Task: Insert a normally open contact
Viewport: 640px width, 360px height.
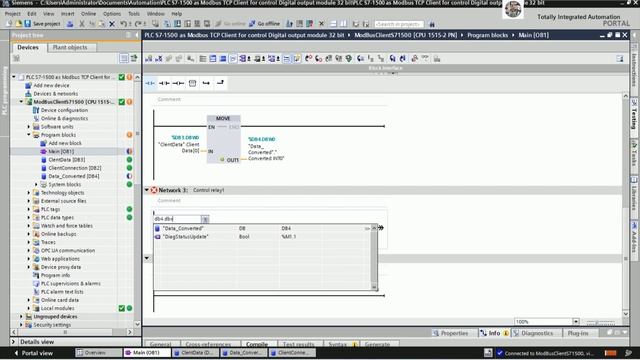Action: point(150,83)
